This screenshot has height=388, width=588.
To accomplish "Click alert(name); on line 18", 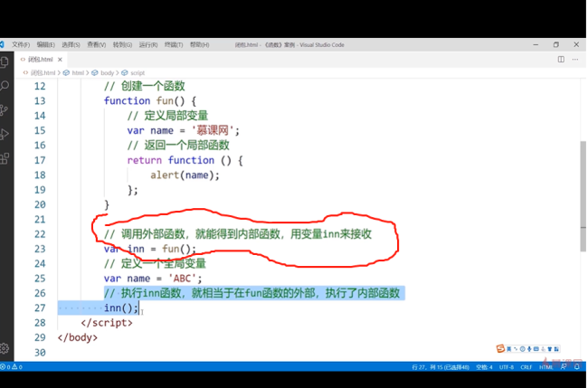I will click(x=185, y=175).
